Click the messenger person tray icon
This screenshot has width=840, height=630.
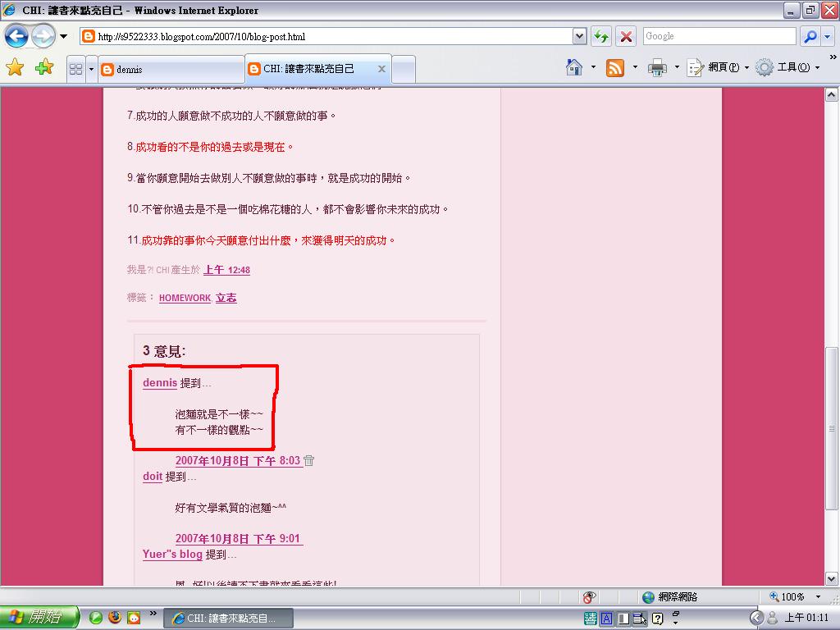click(x=773, y=619)
